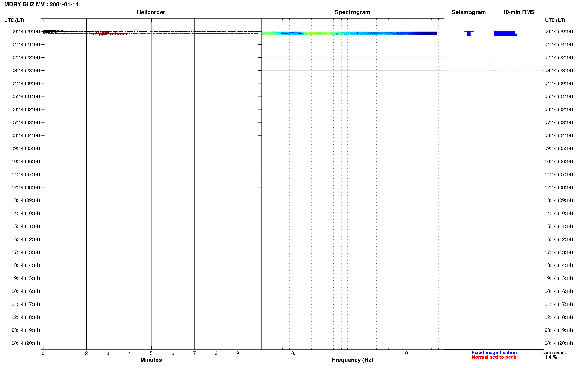
Task: Click left axis label 02:14 (22:14)
Action: tap(26, 57)
